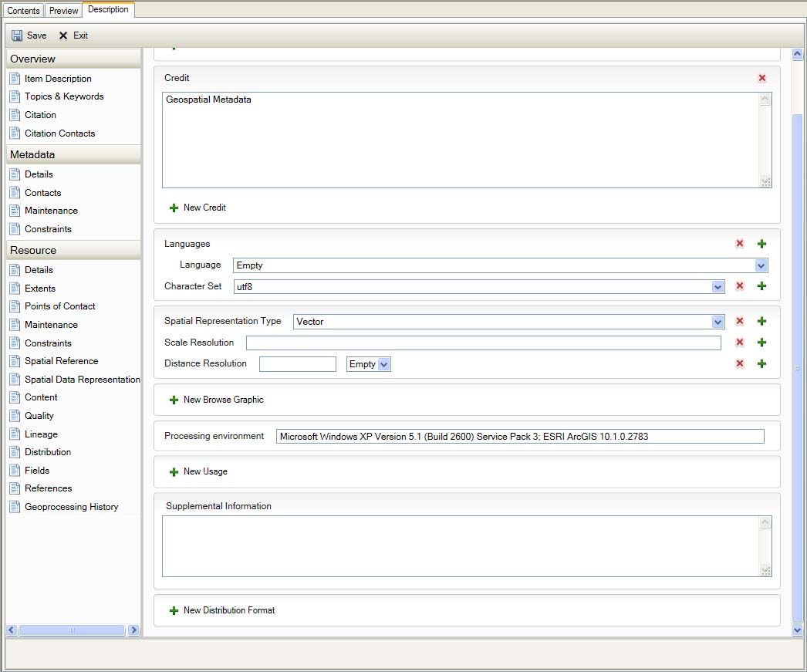Select the Save icon in the toolbar

[28, 35]
